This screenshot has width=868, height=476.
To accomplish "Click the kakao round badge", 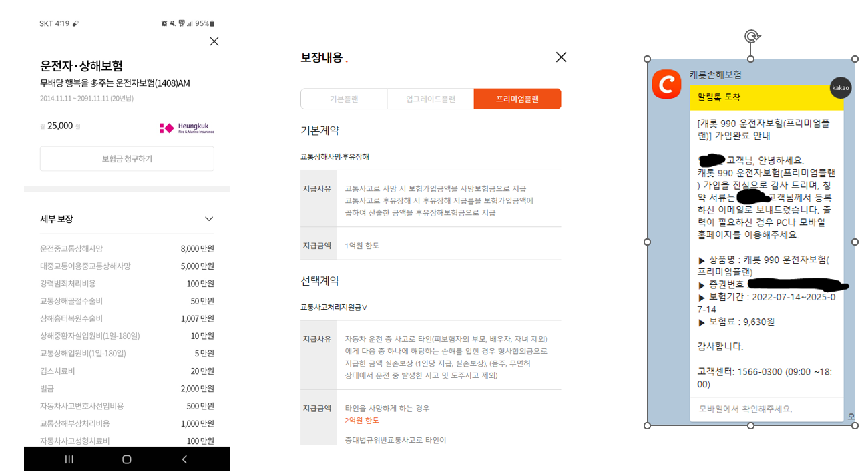I will (841, 87).
